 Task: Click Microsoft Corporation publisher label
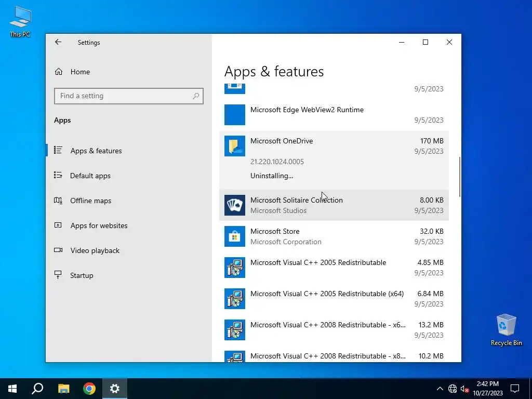[286, 242]
